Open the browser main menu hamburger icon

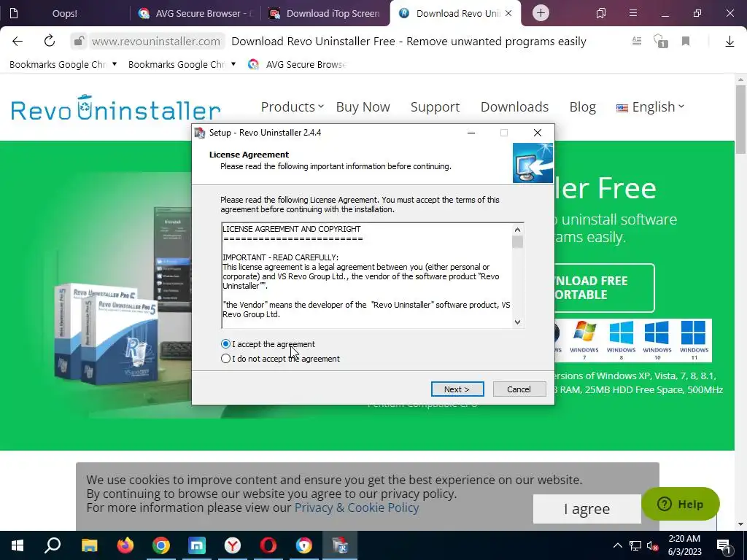tap(633, 13)
